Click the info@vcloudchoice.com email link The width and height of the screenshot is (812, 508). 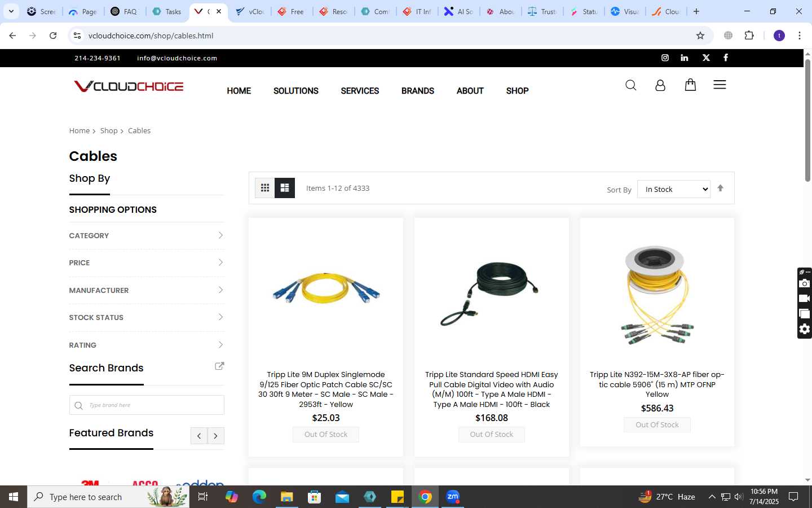[x=177, y=58]
